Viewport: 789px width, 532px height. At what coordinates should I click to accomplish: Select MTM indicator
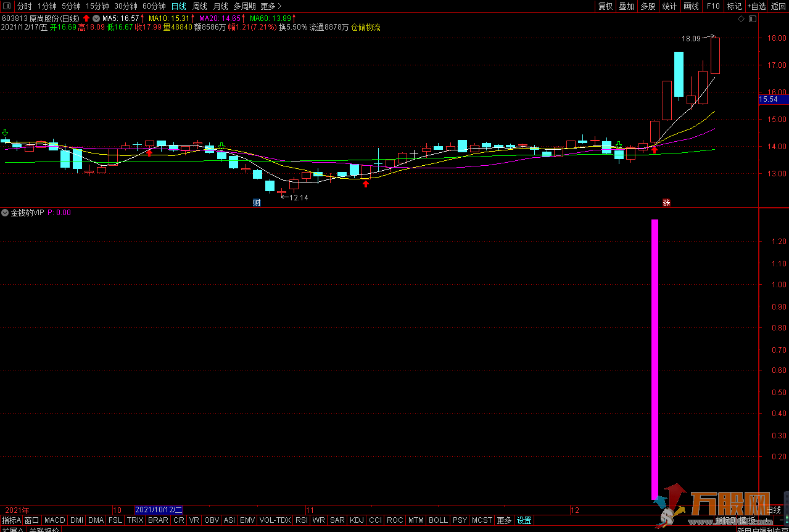click(x=416, y=520)
